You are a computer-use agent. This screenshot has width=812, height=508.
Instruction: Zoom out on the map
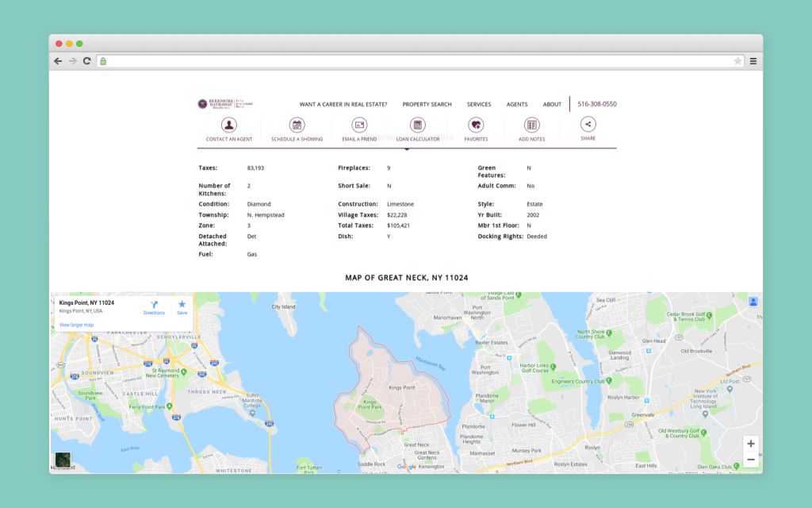point(750,460)
